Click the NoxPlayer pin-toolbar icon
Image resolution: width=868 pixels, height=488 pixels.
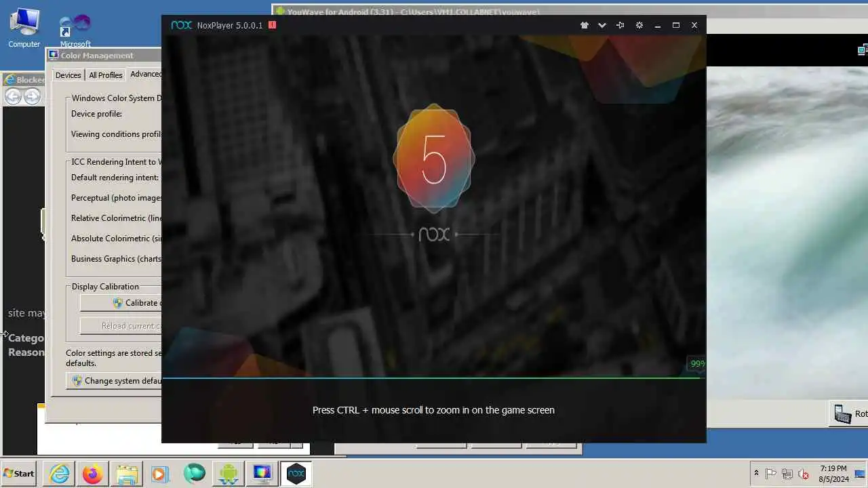(620, 25)
